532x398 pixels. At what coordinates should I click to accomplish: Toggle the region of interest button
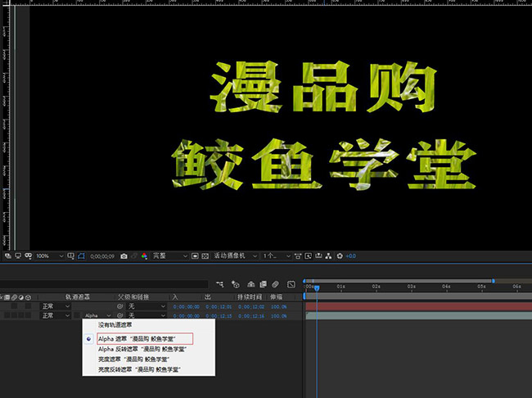click(195, 256)
